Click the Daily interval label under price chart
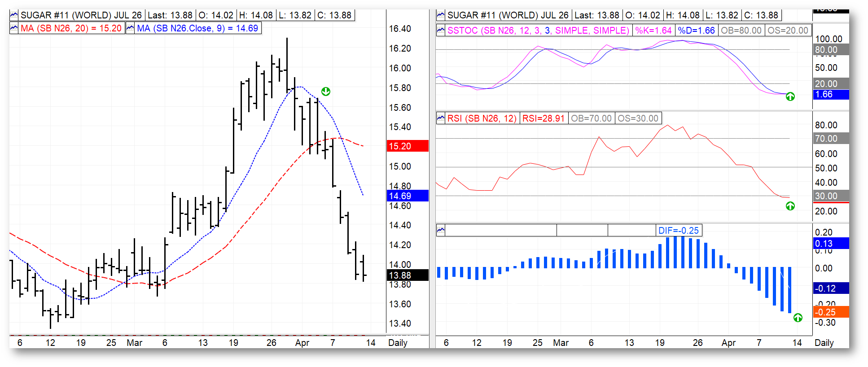 tap(398, 343)
